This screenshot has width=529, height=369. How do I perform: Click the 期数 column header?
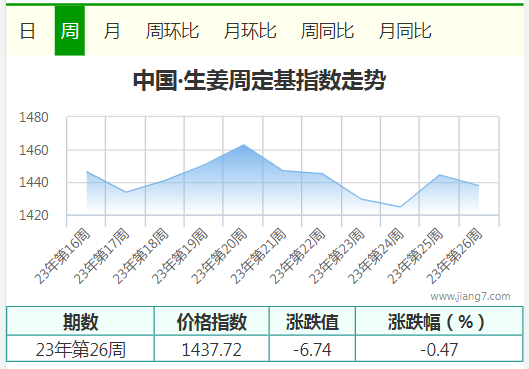[x=80, y=322]
